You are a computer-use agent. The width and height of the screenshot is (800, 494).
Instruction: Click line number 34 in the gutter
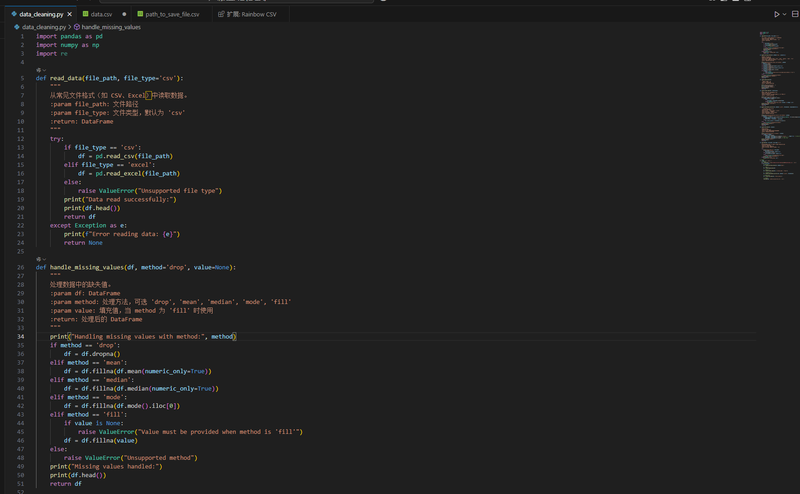[x=20, y=336]
